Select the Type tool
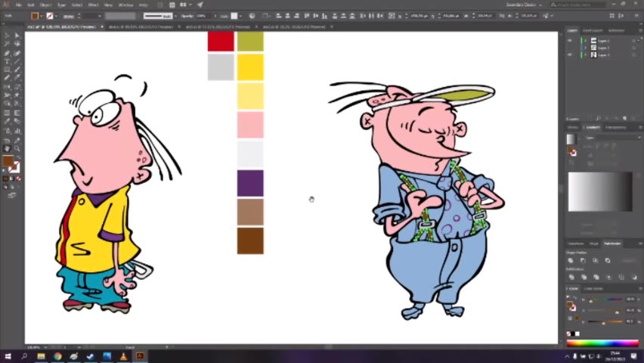 point(7,61)
